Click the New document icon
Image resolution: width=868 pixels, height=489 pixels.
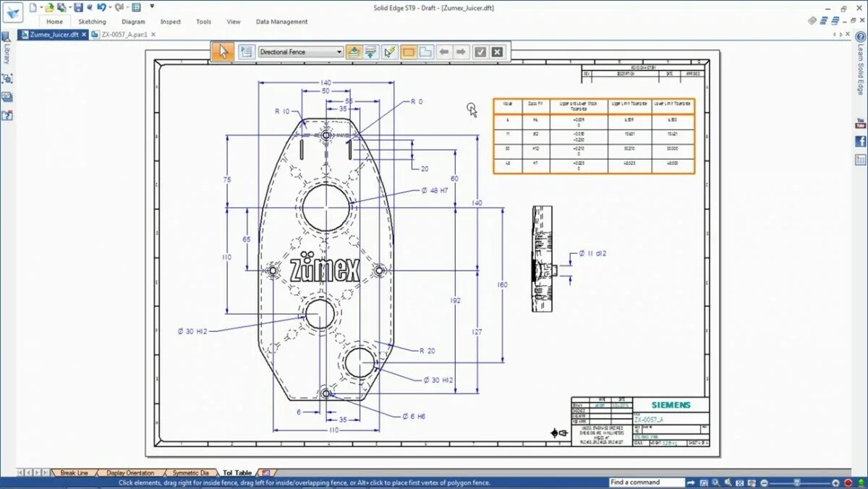coord(33,7)
